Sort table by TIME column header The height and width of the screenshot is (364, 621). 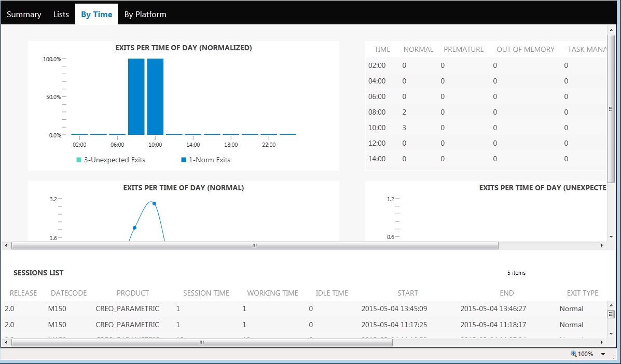point(382,49)
